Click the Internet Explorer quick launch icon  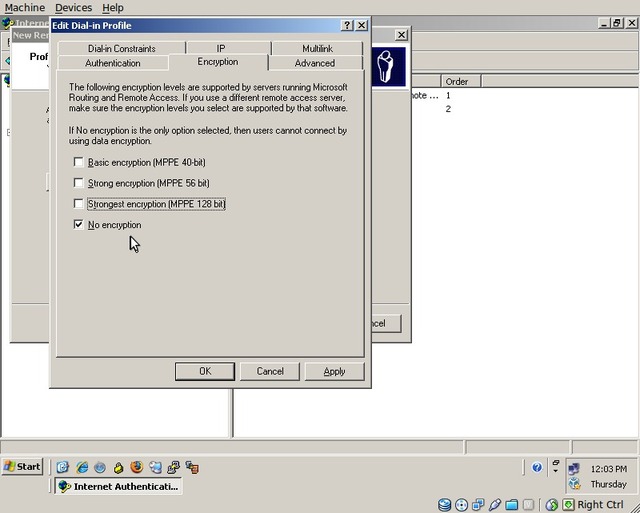[82, 467]
